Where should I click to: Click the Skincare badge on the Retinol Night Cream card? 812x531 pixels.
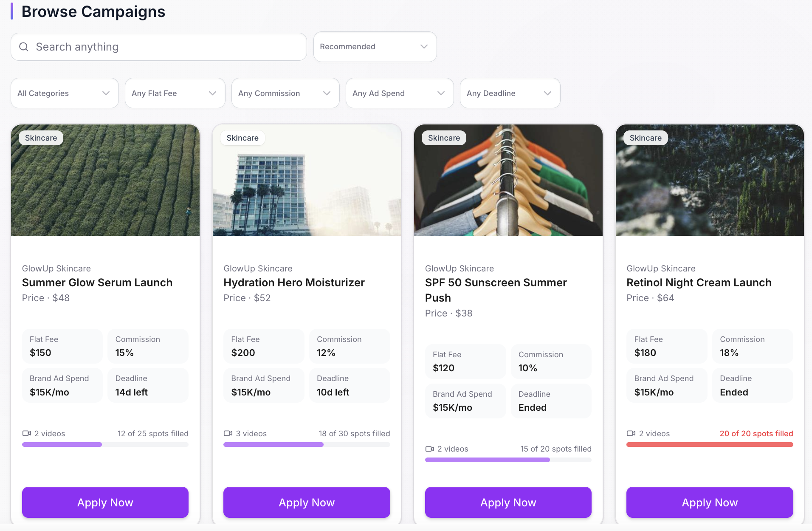(645, 138)
